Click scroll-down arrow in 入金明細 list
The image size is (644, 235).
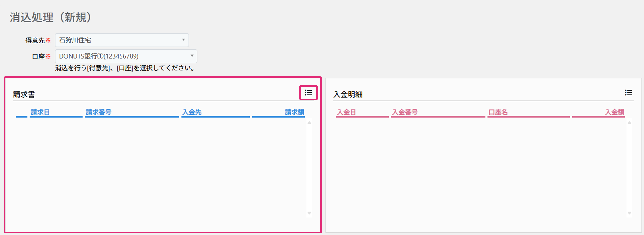tap(629, 213)
